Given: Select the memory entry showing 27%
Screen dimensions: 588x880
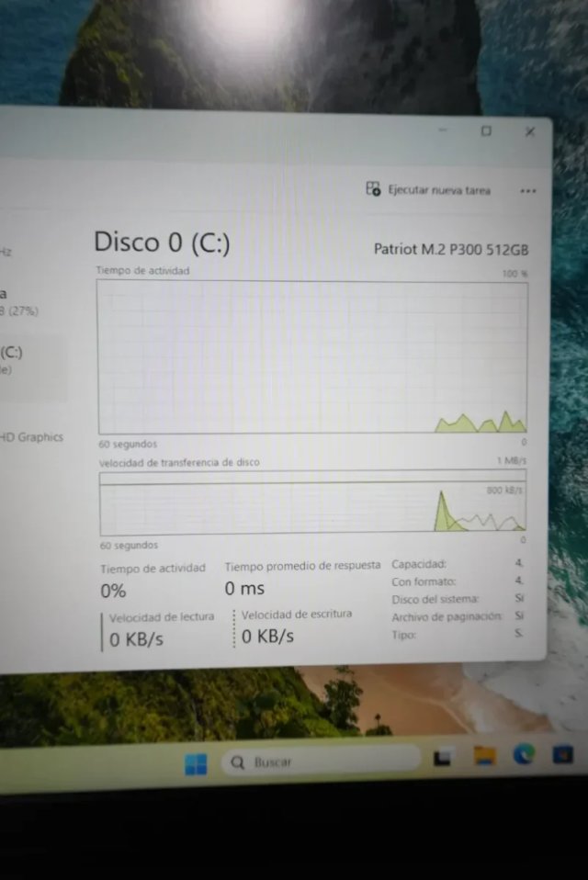Looking at the screenshot, I should pyautogui.click(x=20, y=302).
